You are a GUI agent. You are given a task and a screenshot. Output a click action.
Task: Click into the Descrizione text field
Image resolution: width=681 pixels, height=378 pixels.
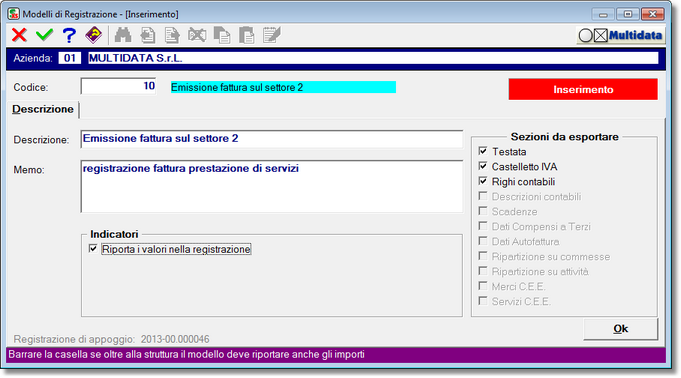[271, 139]
